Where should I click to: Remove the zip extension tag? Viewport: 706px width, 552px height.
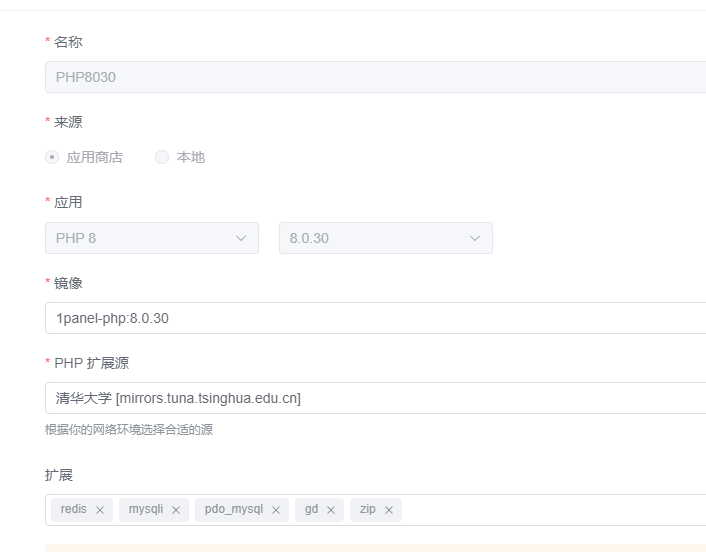point(389,510)
